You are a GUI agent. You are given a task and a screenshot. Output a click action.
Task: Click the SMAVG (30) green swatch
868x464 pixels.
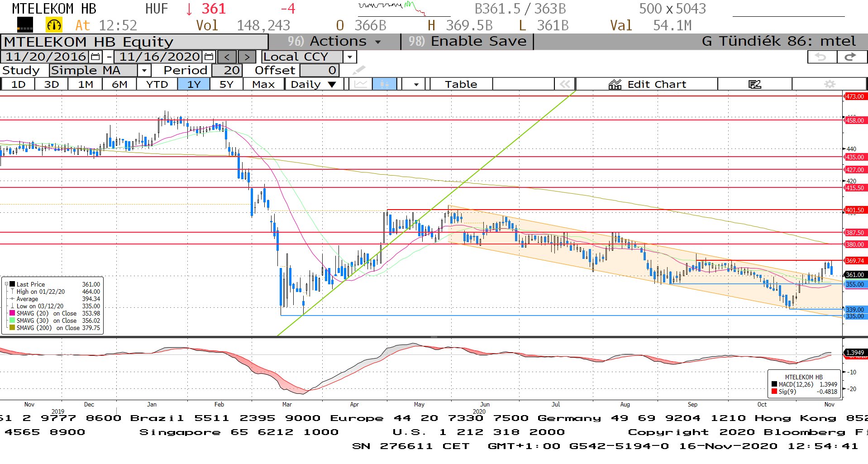[12, 320]
